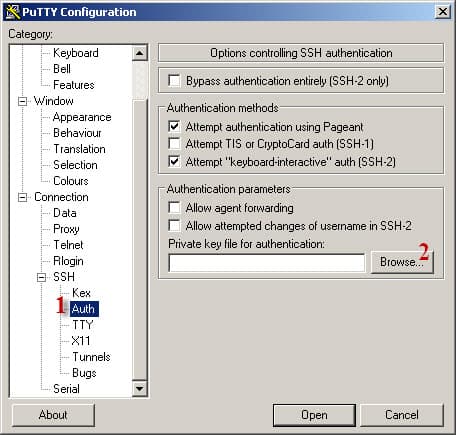Select Tunnels in category tree

click(x=91, y=357)
